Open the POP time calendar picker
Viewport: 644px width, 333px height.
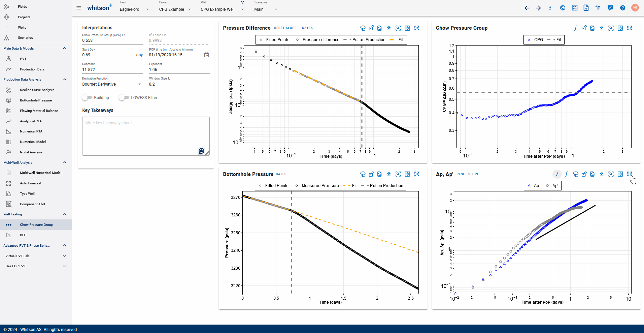tap(206, 55)
